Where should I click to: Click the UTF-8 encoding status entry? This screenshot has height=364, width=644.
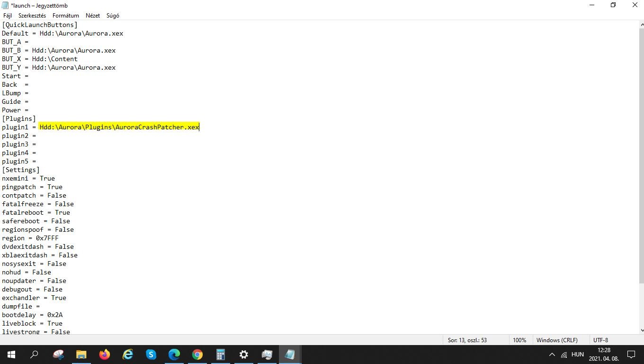click(600, 340)
